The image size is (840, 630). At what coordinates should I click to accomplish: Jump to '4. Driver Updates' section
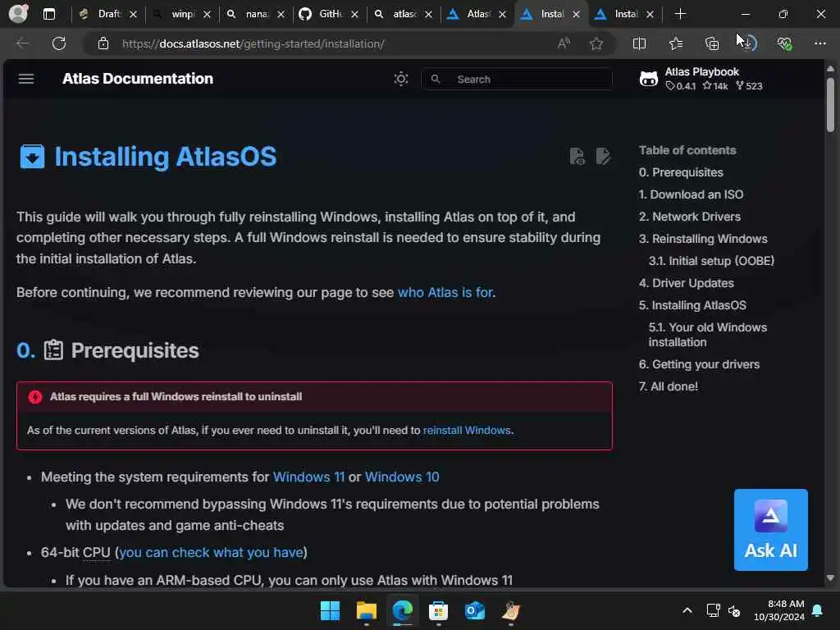pyautogui.click(x=687, y=283)
